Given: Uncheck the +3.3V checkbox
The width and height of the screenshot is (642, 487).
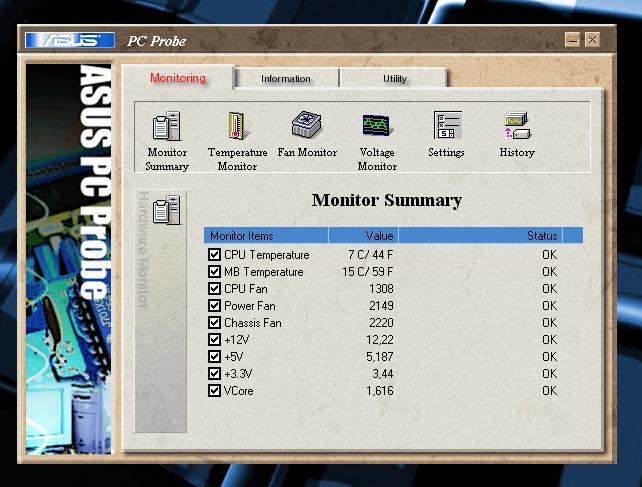Looking at the screenshot, I should point(214,374).
